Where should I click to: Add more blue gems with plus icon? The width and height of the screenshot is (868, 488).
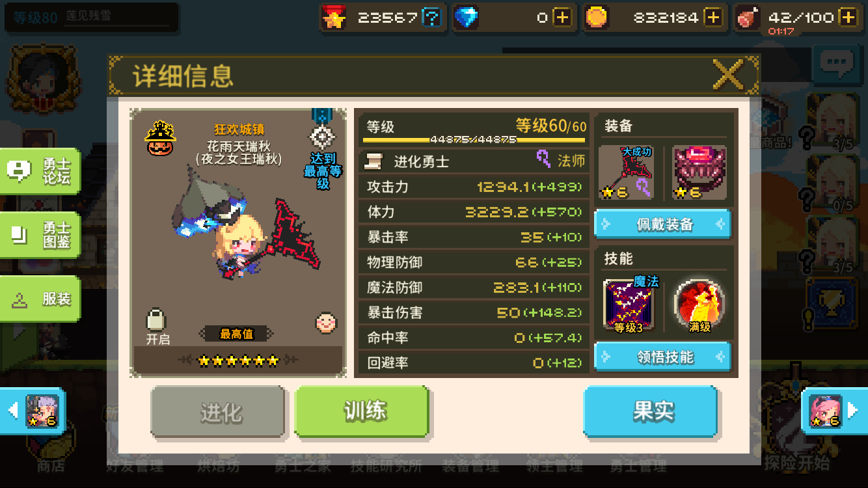562,18
